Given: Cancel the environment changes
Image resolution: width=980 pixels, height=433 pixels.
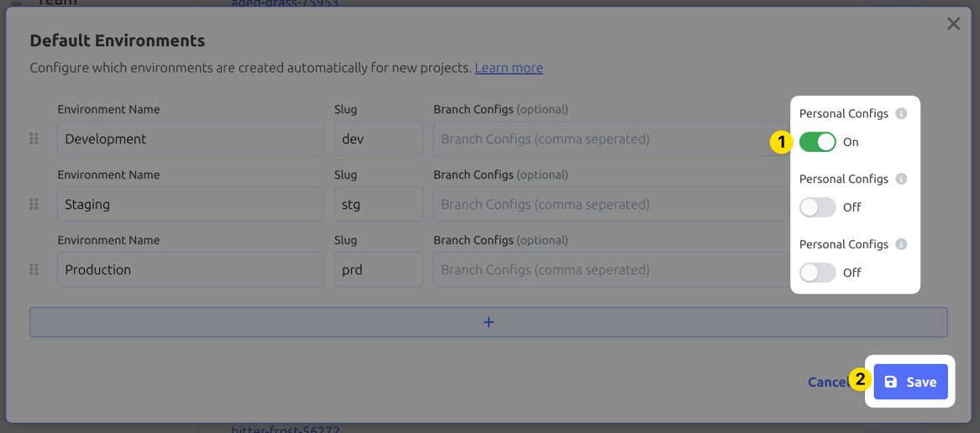Looking at the screenshot, I should click(x=828, y=382).
